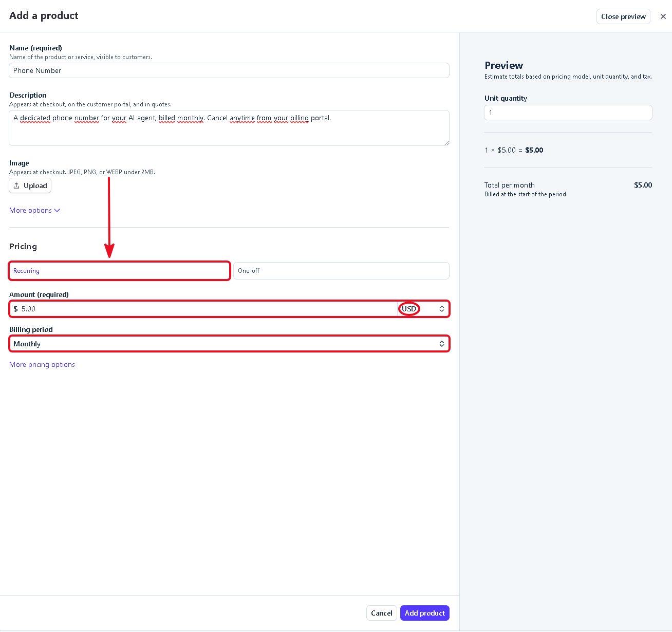
Task: Click the Add product button
Action: (425, 613)
